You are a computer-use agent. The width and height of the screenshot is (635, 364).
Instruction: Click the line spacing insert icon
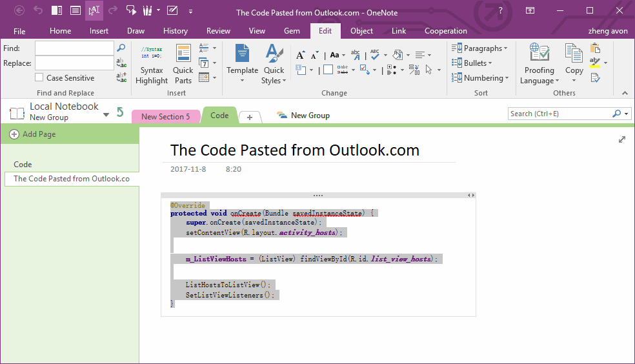click(x=204, y=48)
